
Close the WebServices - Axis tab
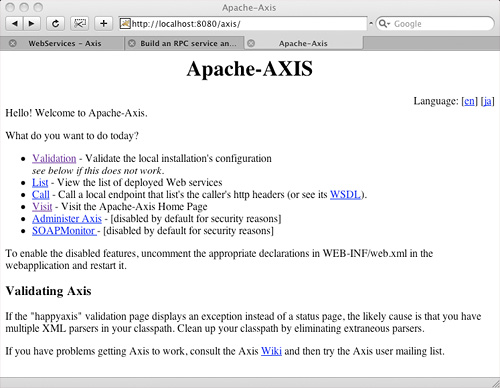coord(13,43)
